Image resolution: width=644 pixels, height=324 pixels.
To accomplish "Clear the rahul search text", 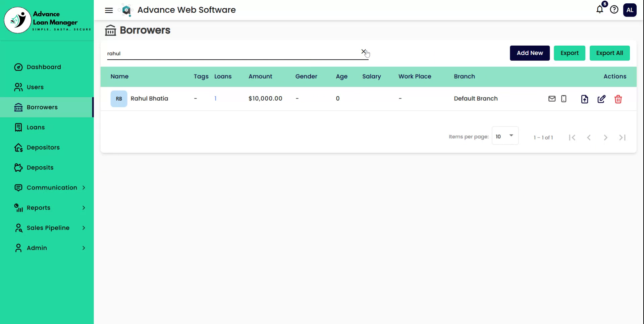I will (x=364, y=52).
